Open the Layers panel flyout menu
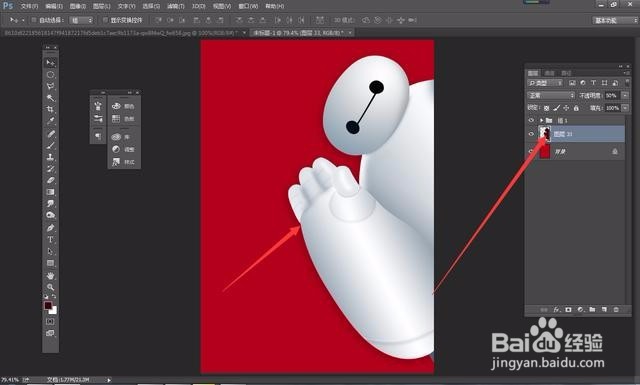The image size is (640, 385). (627, 73)
